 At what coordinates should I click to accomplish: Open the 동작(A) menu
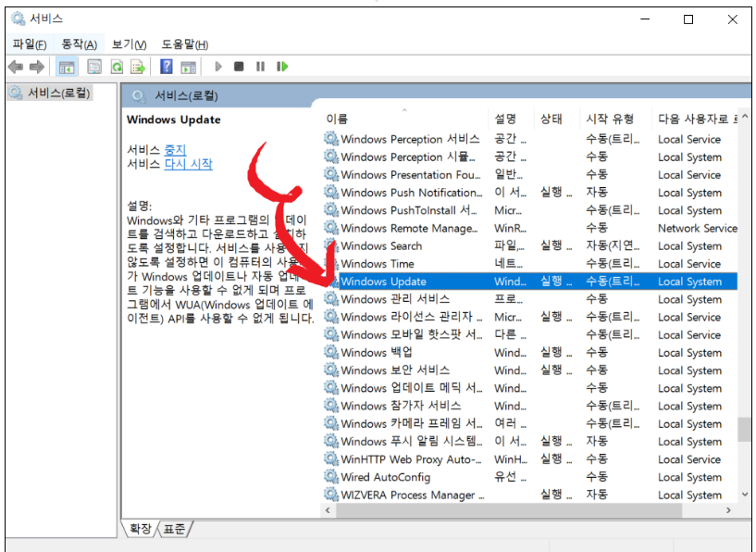(79, 44)
